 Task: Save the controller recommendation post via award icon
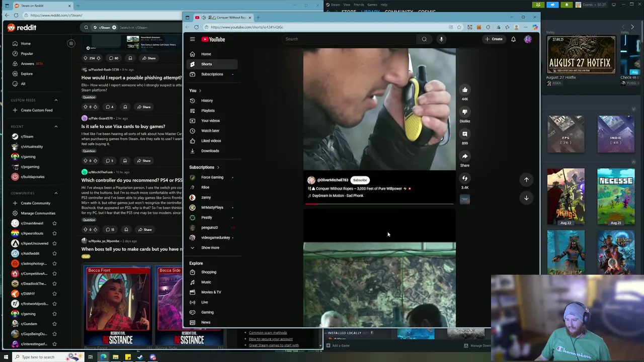(126, 230)
